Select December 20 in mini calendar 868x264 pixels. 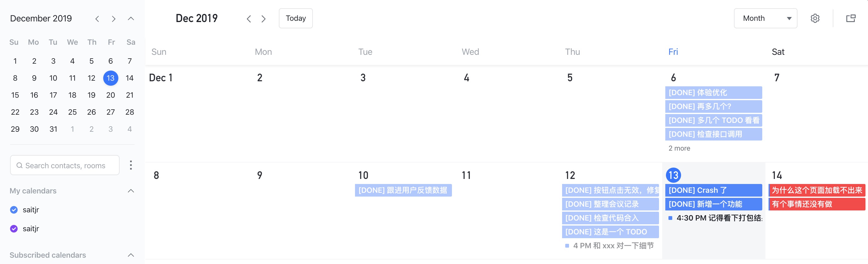pyautogui.click(x=110, y=95)
